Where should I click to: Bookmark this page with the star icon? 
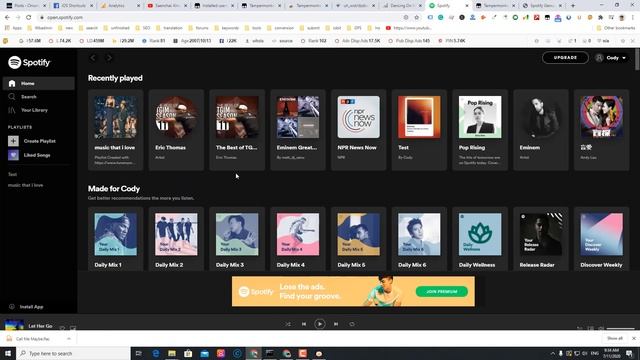[416, 18]
